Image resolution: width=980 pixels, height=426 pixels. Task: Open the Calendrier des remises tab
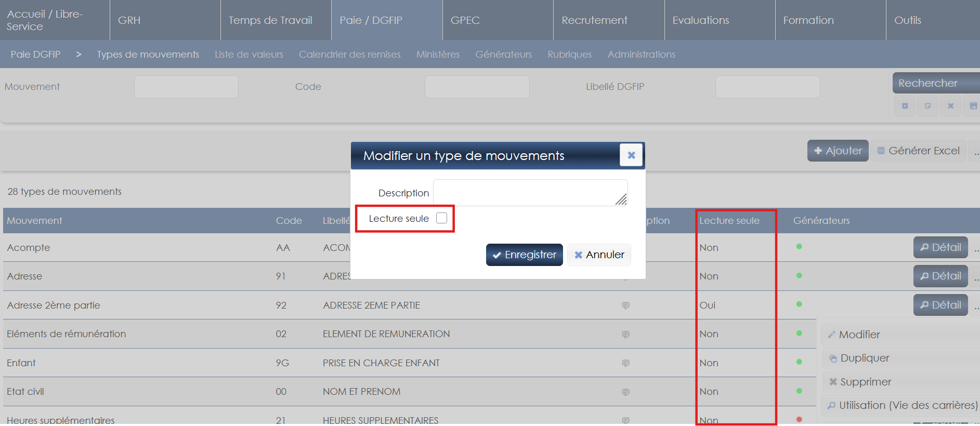click(x=349, y=55)
